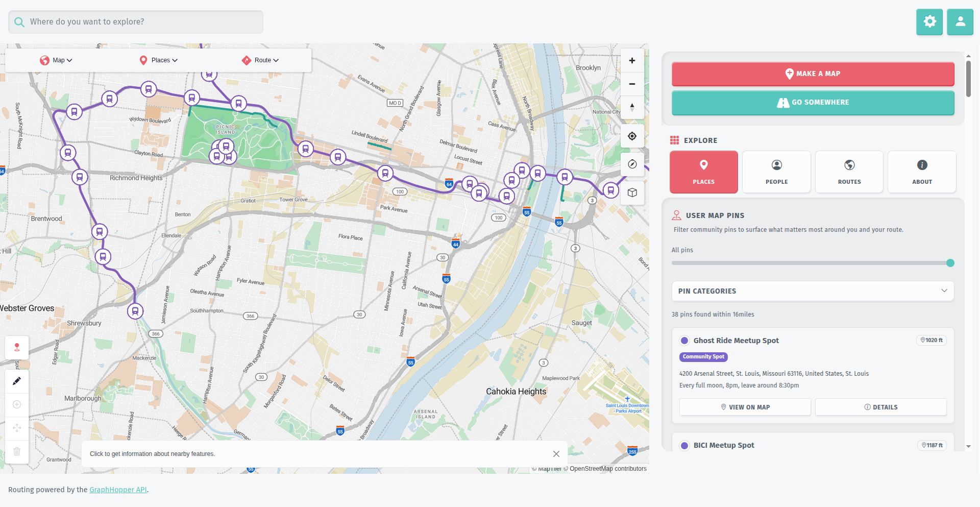
Task: Click the geolocate crosshair control
Action: coord(632,136)
